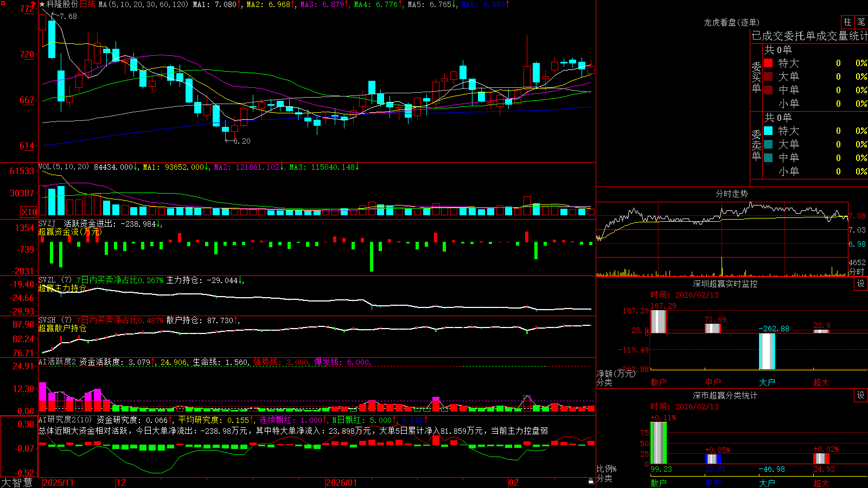Click the 柱 (bar) view button

[847, 22]
